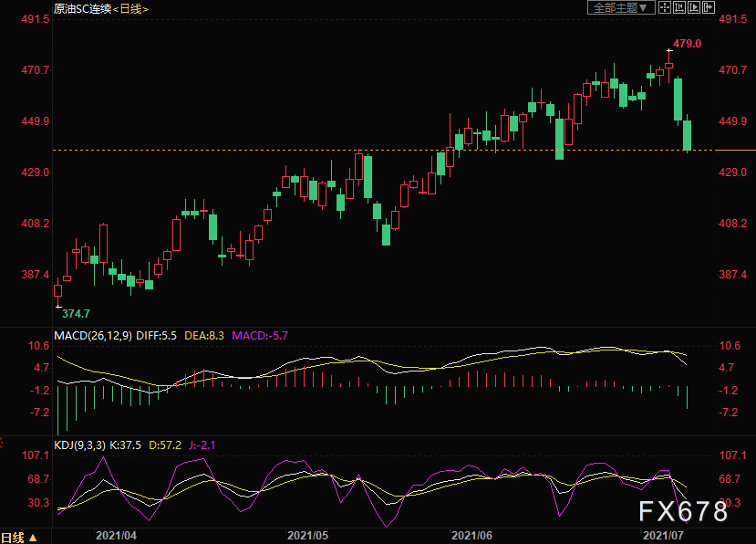
Task: Open the 全部主题 dropdown
Action: click(x=622, y=8)
